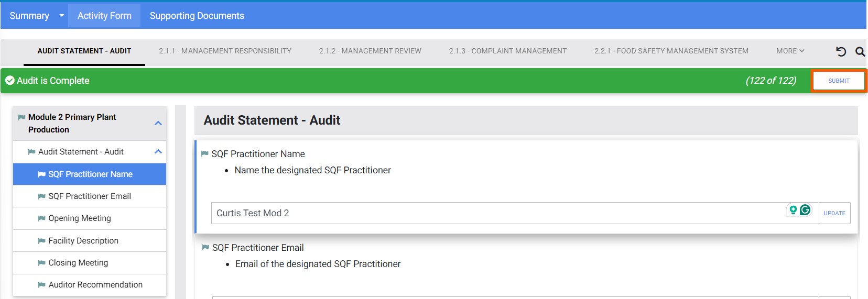
Task: Click flag icon next to Module 2 Primary Plant
Action: [21, 117]
